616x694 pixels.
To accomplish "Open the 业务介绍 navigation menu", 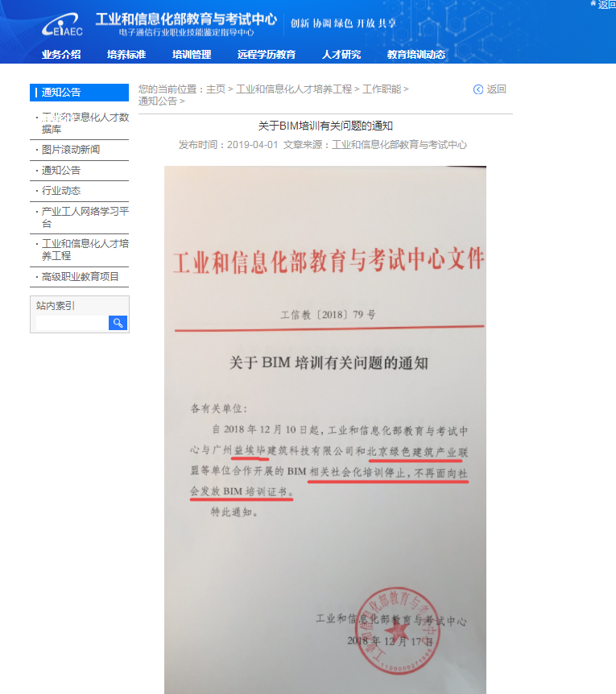I will click(61, 55).
